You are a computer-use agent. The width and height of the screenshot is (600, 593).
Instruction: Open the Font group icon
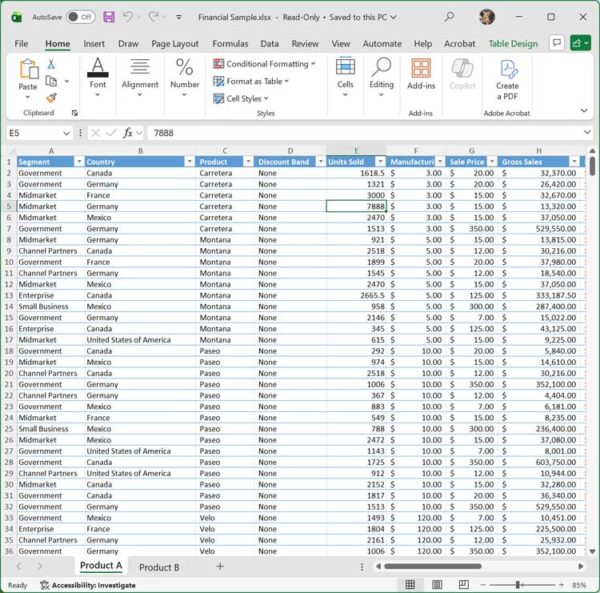(98, 67)
